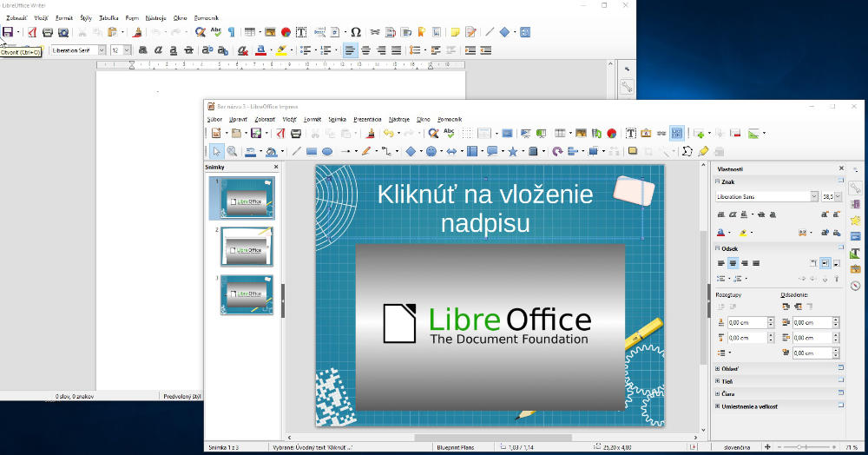Click Save icon in Impress toolbar
868x455 pixels.
(x=256, y=134)
